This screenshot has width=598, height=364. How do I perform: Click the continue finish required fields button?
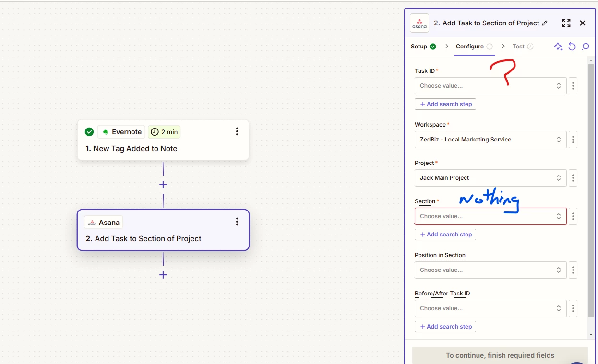[500, 355]
